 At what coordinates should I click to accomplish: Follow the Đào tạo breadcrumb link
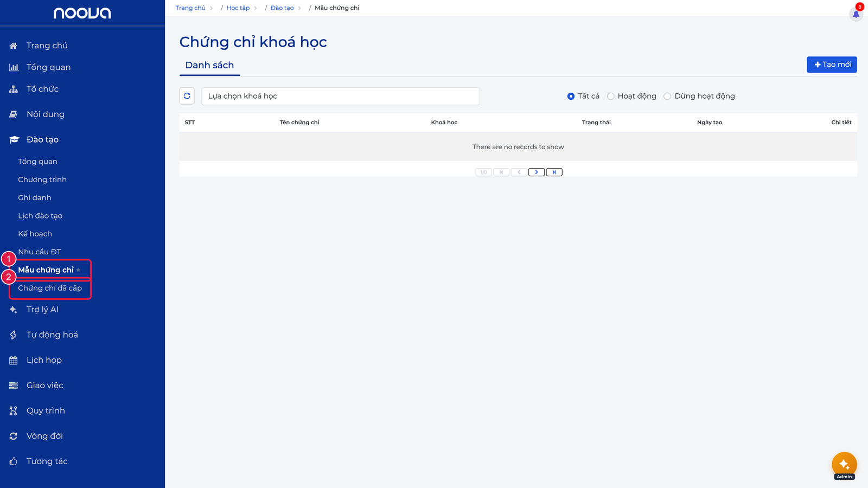point(282,8)
